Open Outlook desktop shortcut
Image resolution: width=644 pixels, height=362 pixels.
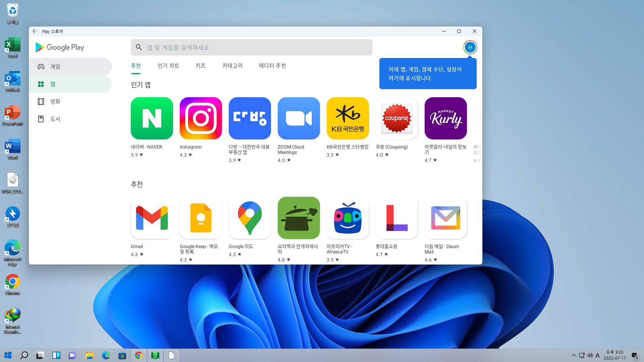[12, 81]
